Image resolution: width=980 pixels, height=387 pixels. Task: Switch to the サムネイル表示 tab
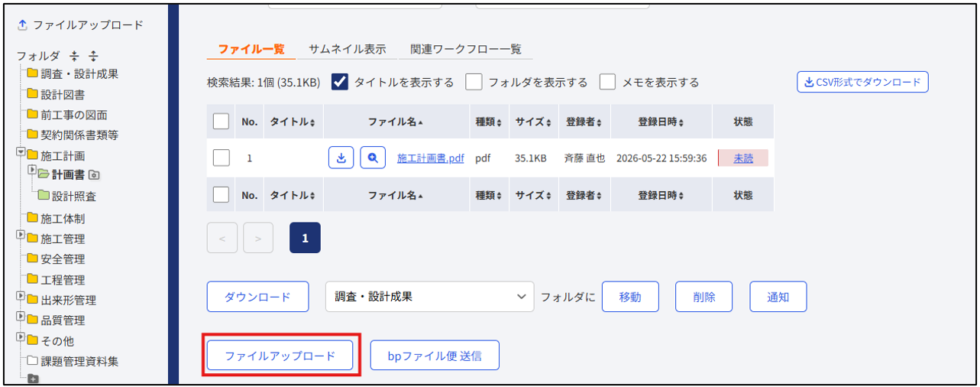(x=347, y=49)
